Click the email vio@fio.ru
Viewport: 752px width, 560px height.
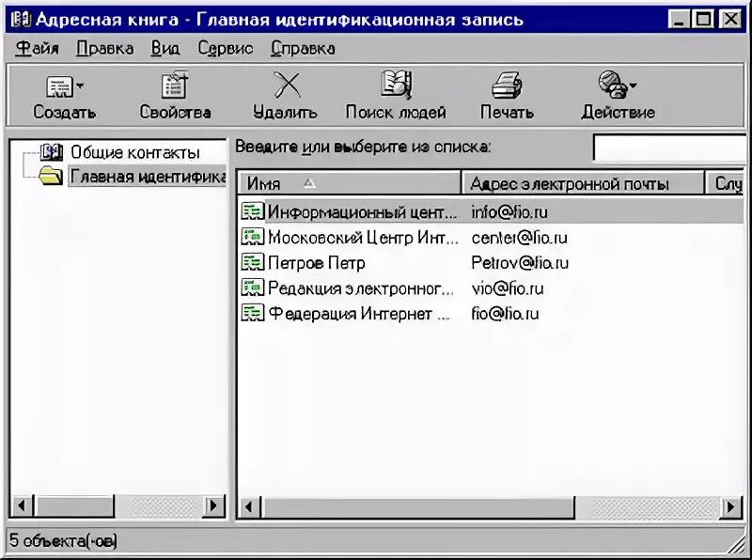click(508, 288)
